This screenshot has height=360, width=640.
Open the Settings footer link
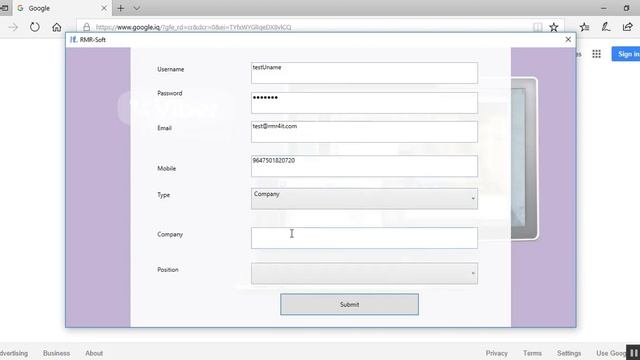click(x=569, y=353)
